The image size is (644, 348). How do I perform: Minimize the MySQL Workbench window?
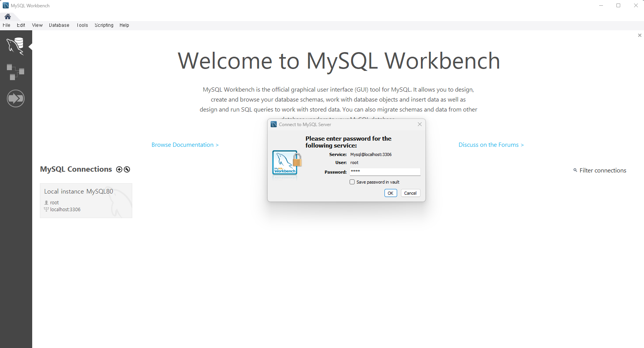click(601, 5)
